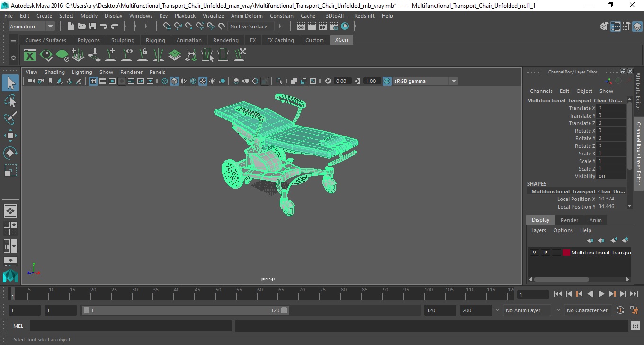Switch to four view layout
The width and height of the screenshot is (644, 345).
click(10, 228)
